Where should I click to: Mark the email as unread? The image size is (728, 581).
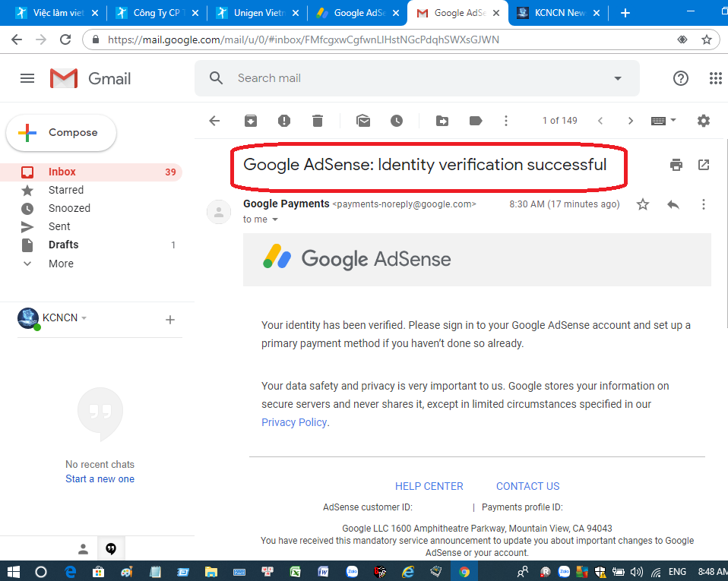[x=363, y=121]
